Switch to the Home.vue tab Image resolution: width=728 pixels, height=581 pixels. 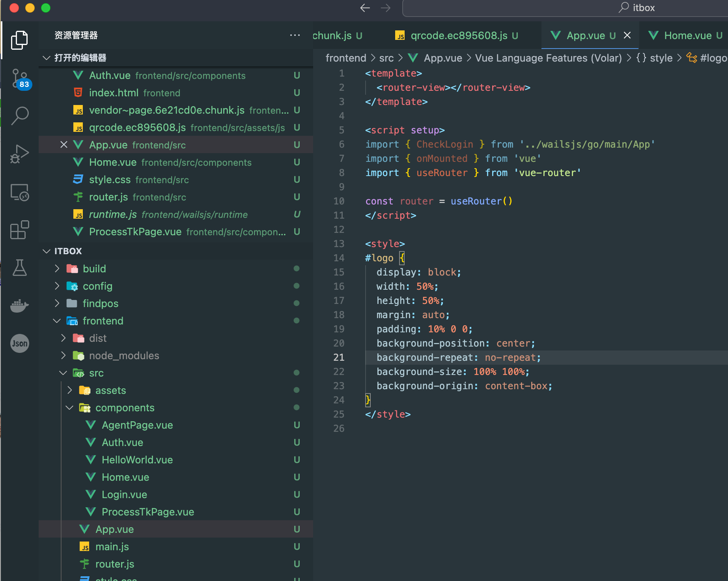(688, 35)
